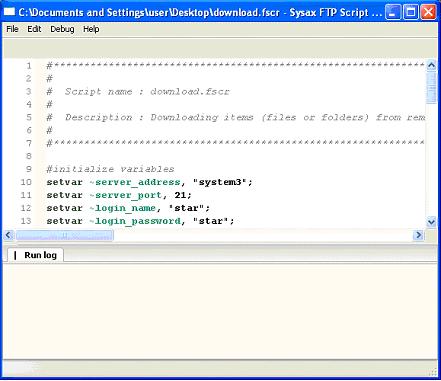The image size is (441, 381).
Task: Click the "star" value on line 13
Action: [x=211, y=221]
